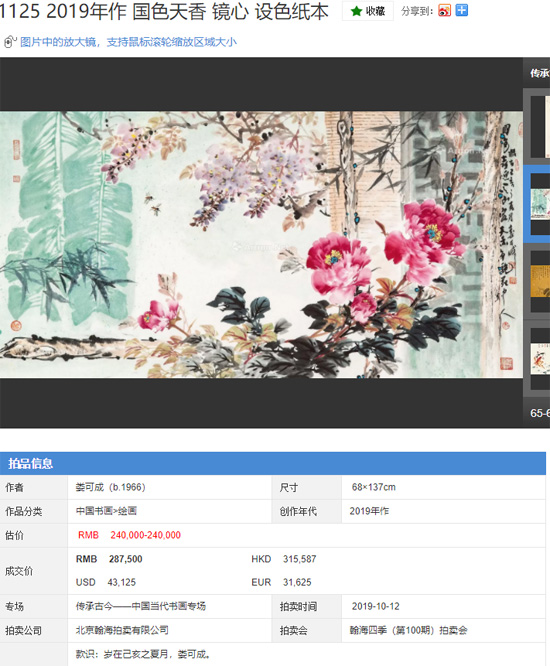Click the 拍品信息 section header
The image size is (550, 666).
coord(273,463)
